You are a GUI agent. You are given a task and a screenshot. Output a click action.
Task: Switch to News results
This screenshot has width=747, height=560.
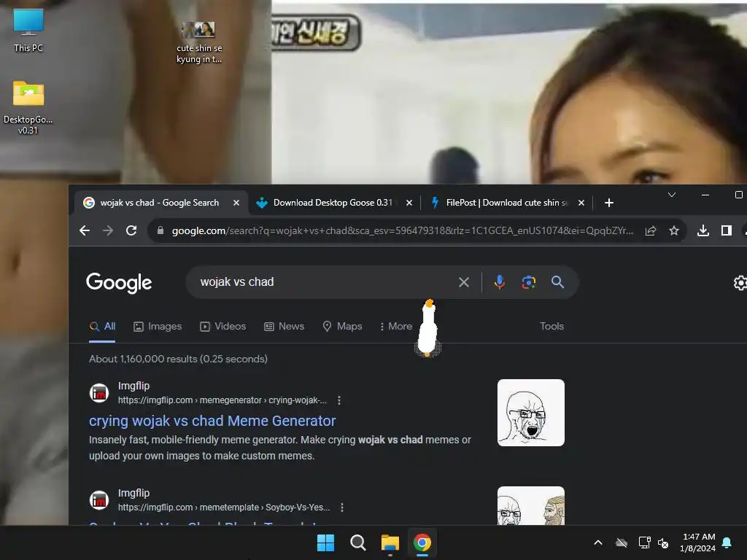285,327
